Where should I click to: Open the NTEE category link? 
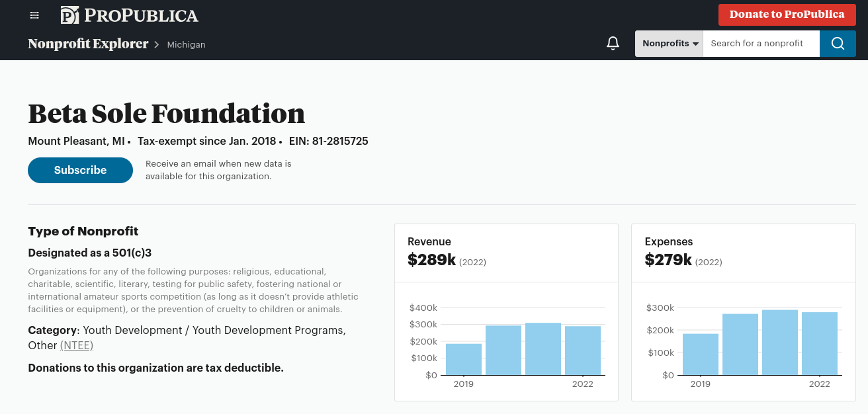coord(77,345)
